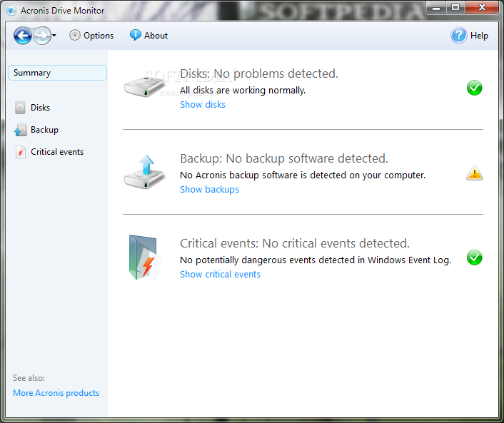The height and width of the screenshot is (423, 504).
Task: Click the Help question mark icon
Action: 459,36
